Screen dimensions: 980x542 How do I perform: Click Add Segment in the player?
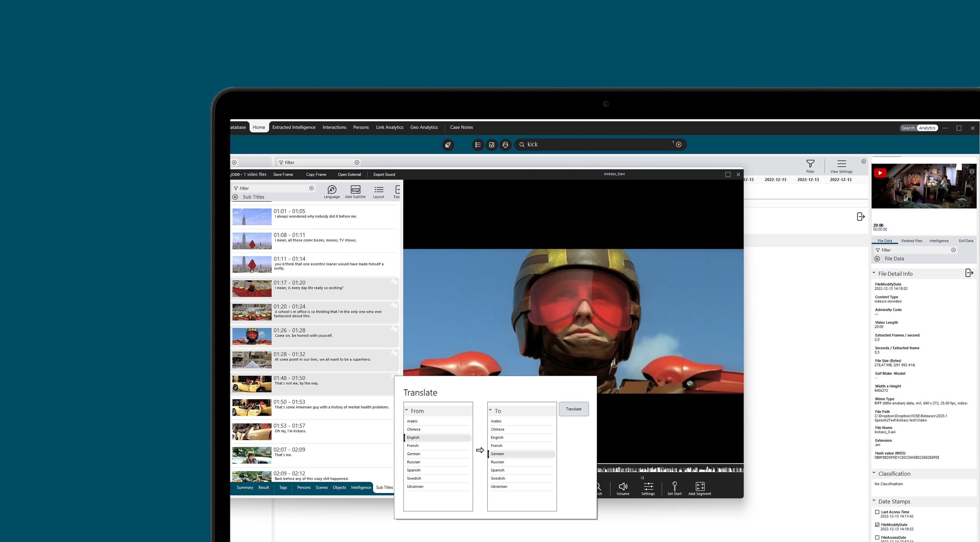coord(700,489)
